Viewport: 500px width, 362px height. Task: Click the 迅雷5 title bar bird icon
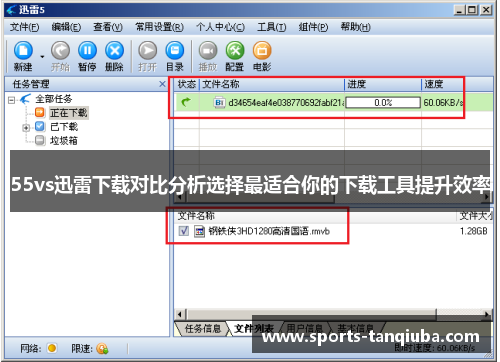pos(11,10)
